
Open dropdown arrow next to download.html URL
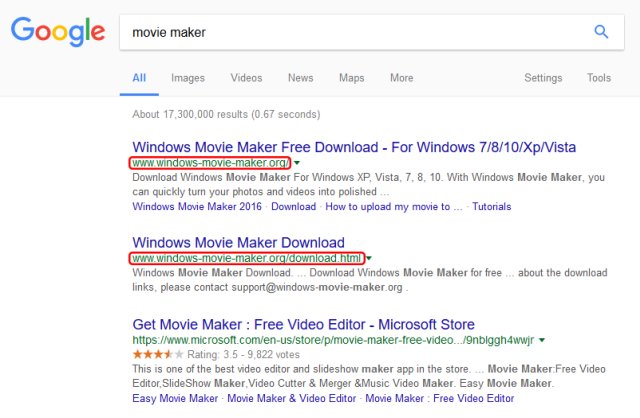[x=370, y=258]
